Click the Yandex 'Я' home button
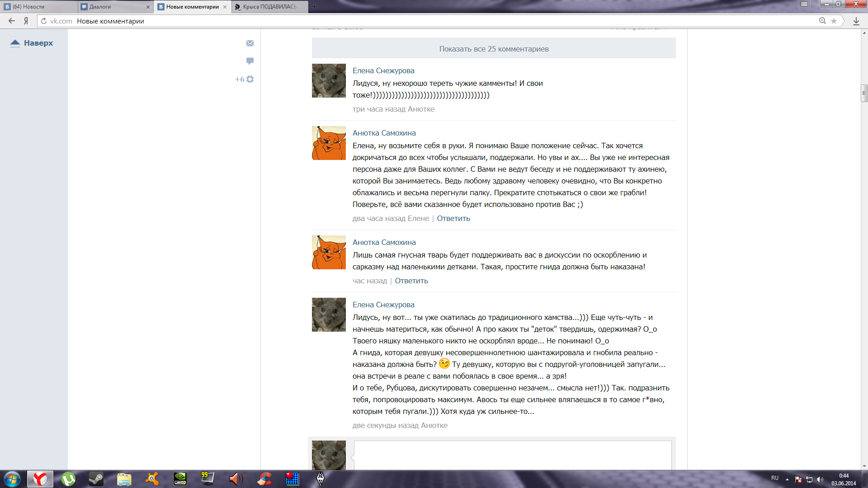Viewport: 868px width, 488px height. [x=26, y=21]
